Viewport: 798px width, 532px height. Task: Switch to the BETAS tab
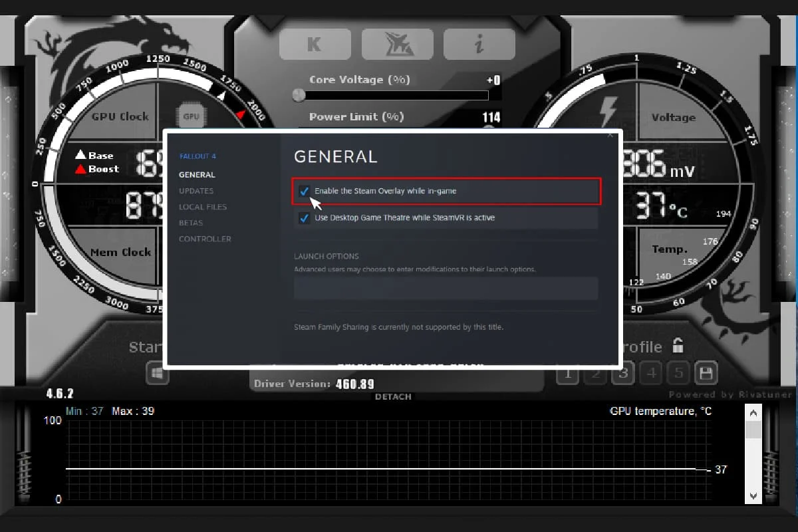pos(191,223)
